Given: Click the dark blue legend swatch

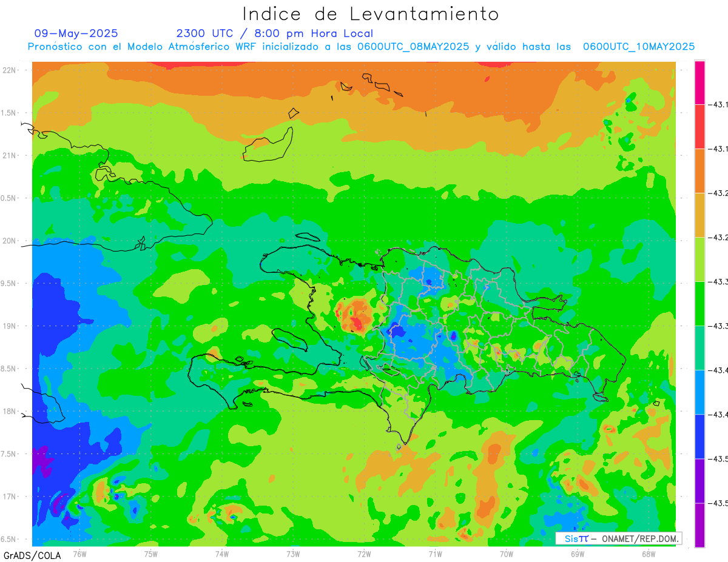Looking at the screenshot, I should (x=699, y=436).
